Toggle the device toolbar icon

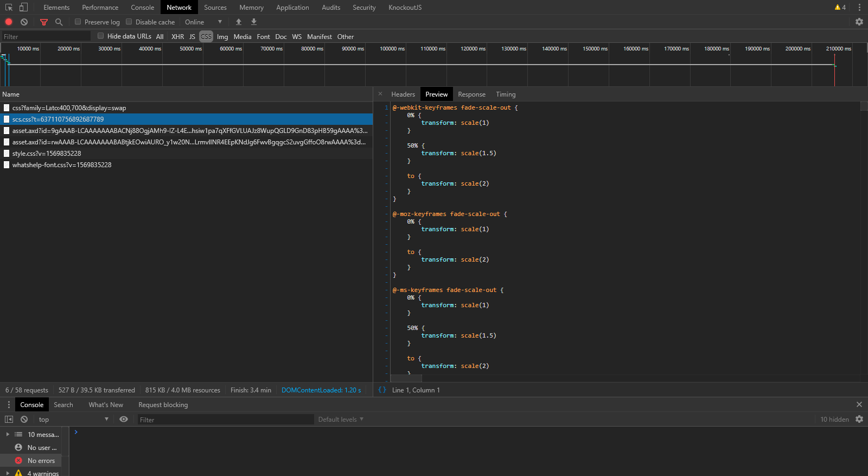click(x=23, y=7)
